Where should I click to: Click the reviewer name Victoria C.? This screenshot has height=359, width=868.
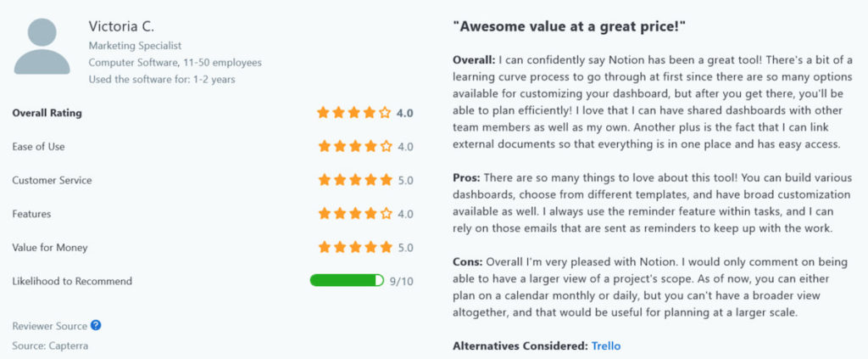(x=121, y=27)
